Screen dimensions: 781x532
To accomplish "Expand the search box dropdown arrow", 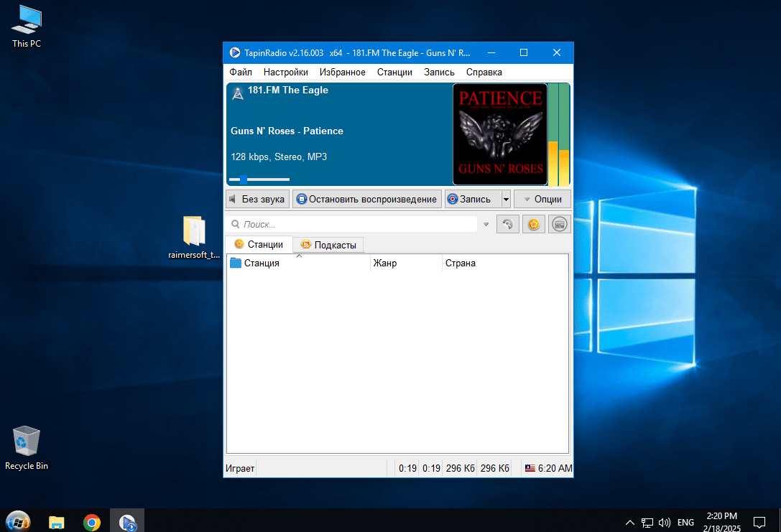I will (486, 225).
